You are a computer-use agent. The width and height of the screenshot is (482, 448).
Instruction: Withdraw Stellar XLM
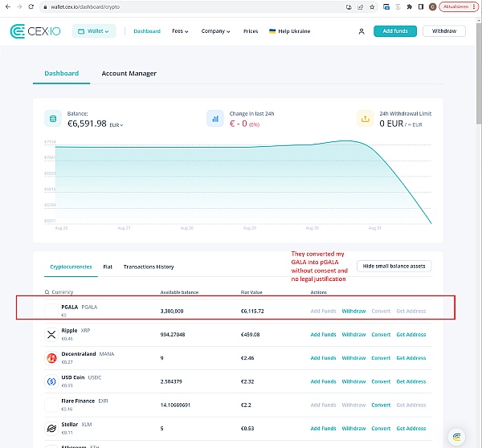point(353,429)
